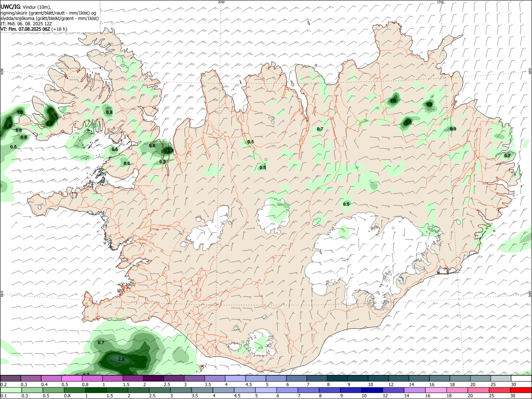Pick top-row legend swatch between 2 and 2.5
The image size is (532, 399).
pyautogui.click(x=153, y=378)
